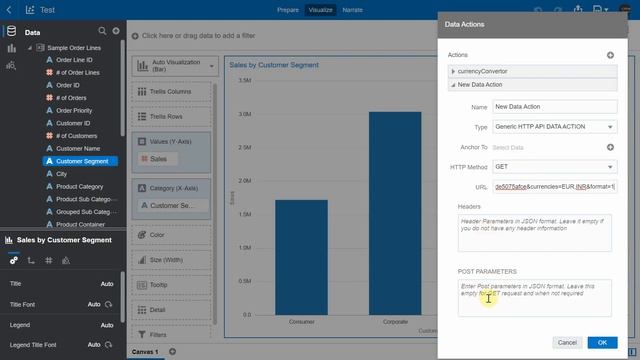
Task: Switch to the Visualize tab
Action: 320,10
